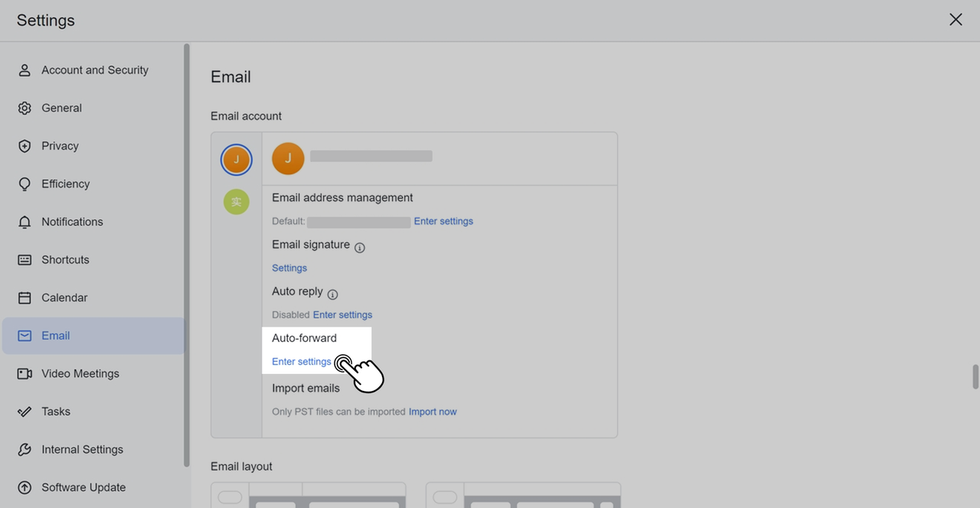Open Software Update settings
This screenshot has height=508, width=980.
tap(83, 487)
